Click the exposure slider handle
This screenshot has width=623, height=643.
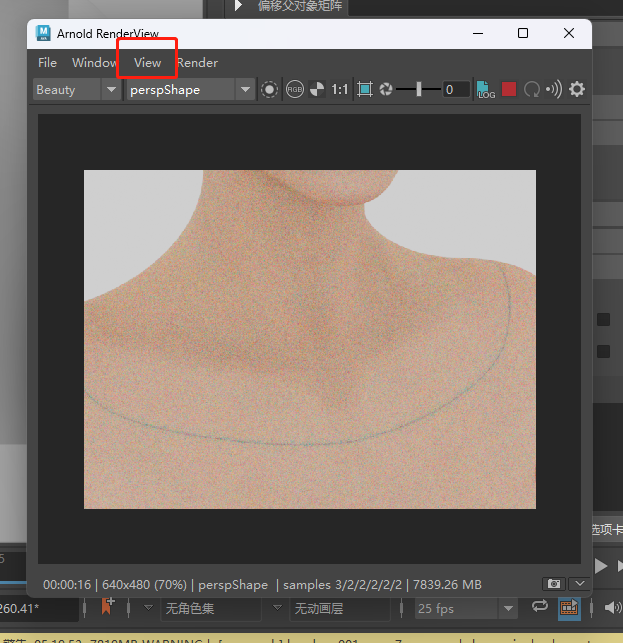tap(419, 89)
